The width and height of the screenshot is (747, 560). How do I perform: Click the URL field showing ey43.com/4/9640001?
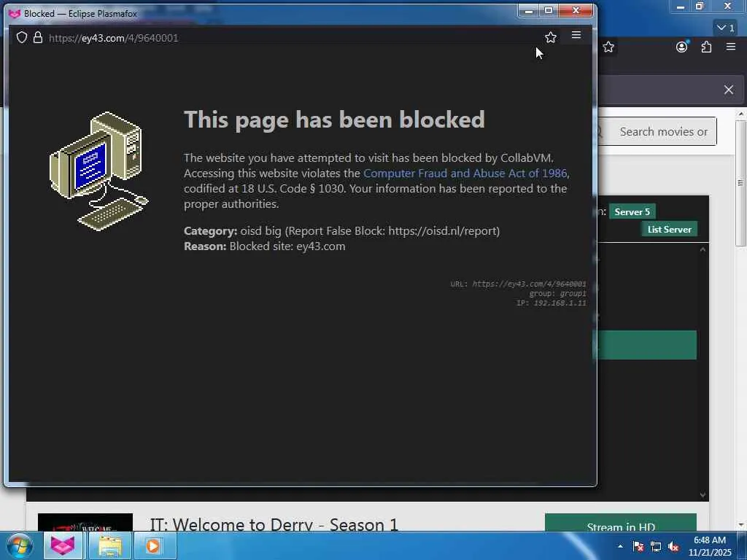[x=113, y=38]
